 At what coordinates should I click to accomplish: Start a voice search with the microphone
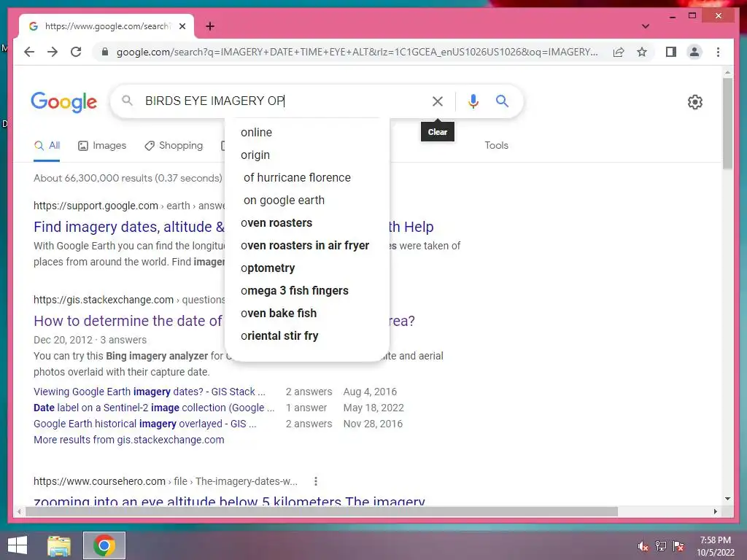click(x=473, y=101)
